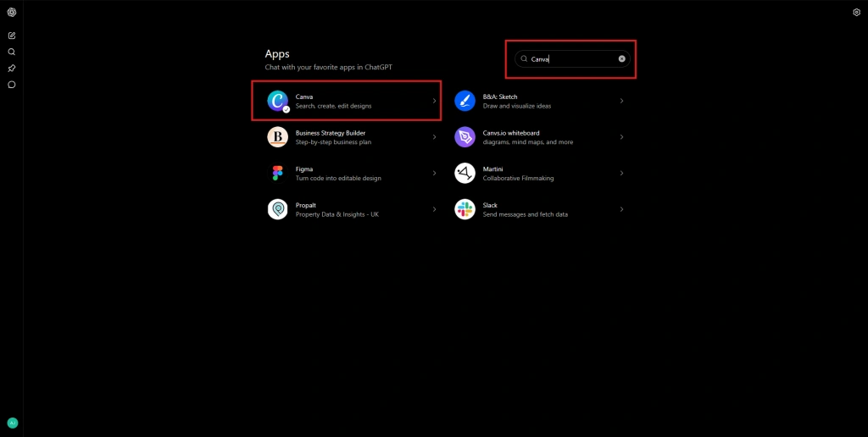The width and height of the screenshot is (868, 437).
Task: Expand Canvs.io whiteboard chevron
Action: coord(621,137)
